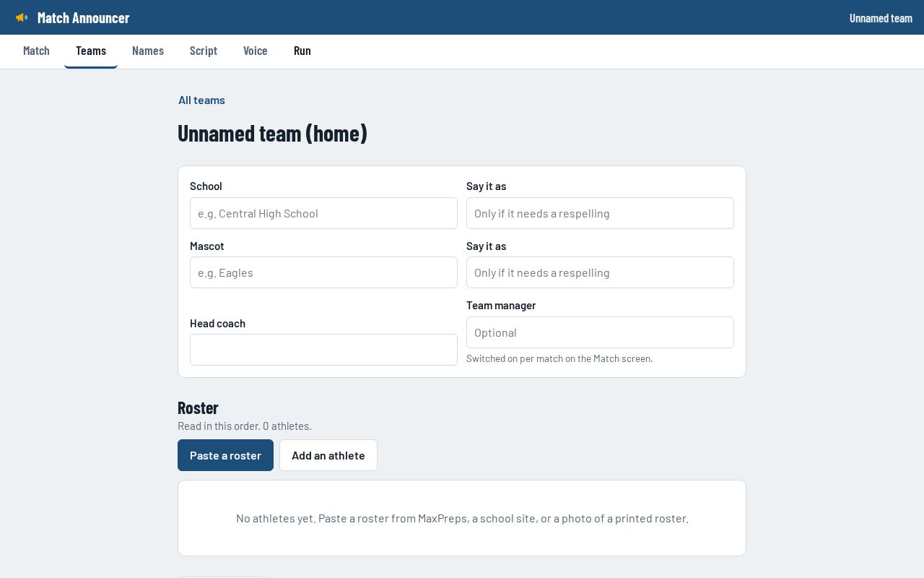The image size is (924, 578).
Task: Click the megaphone logo icon
Action: (x=22, y=17)
